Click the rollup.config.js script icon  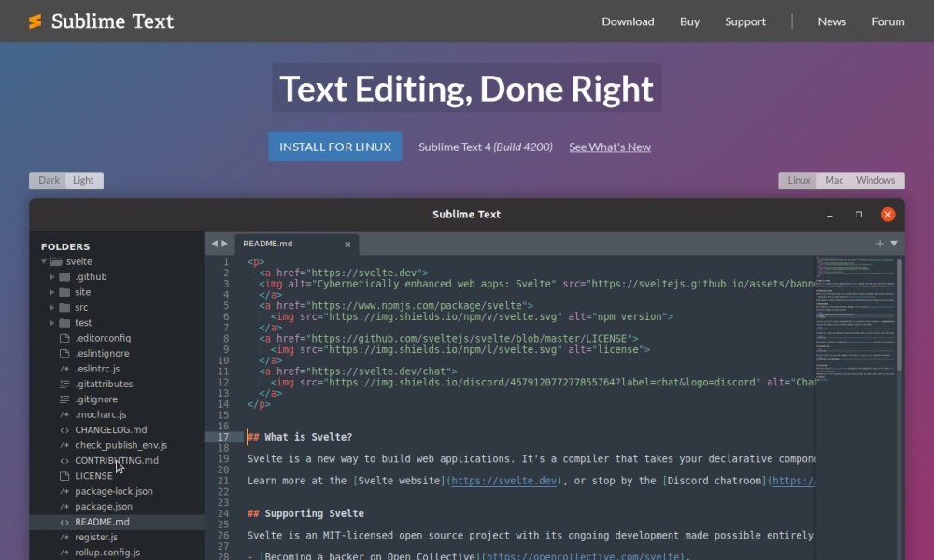(x=64, y=553)
